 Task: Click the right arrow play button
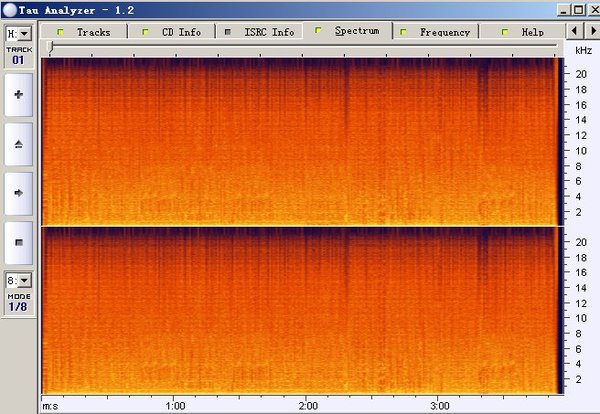coord(19,193)
